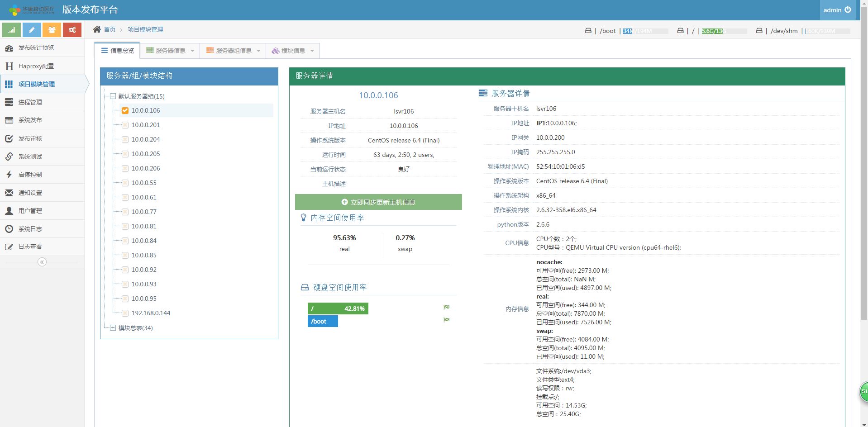The width and height of the screenshot is (868, 427).
Task: Click the 10.0.0.106 title in server details
Action: tap(378, 95)
